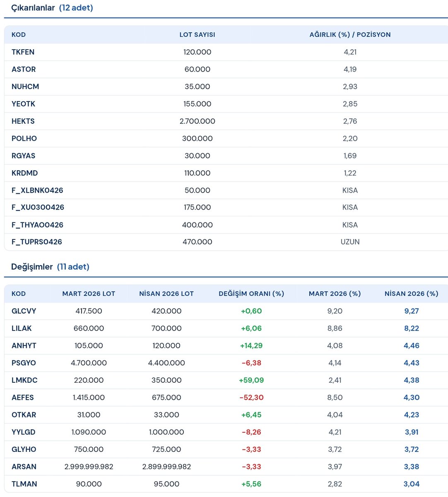
Task: Click KISA position in F_XLBNK0426 row
Action: (350, 191)
